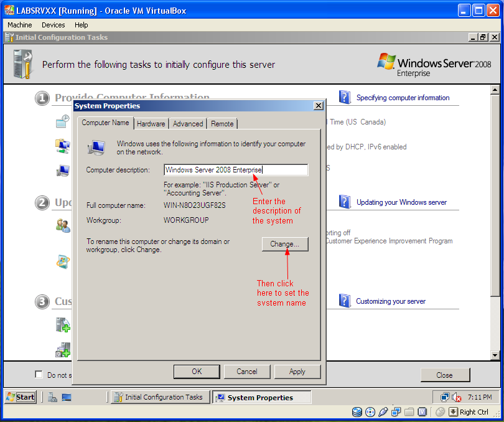The height and width of the screenshot is (422, 504).
Task: Click the muted volume tray icon
Action: pos(457,398)
